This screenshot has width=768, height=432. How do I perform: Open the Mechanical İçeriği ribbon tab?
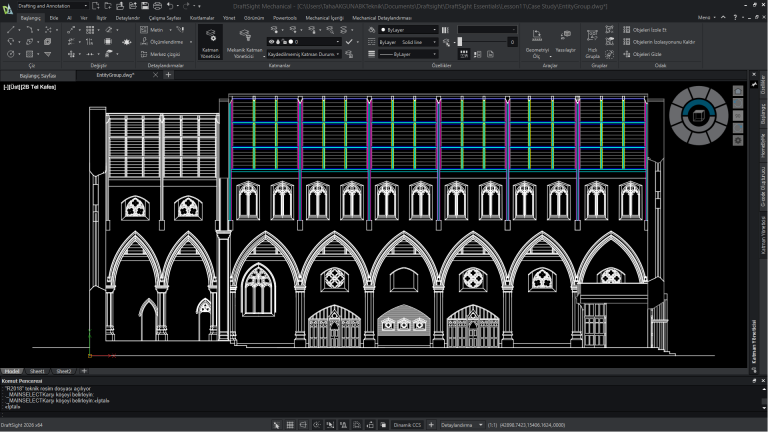[x=323, y=18]
